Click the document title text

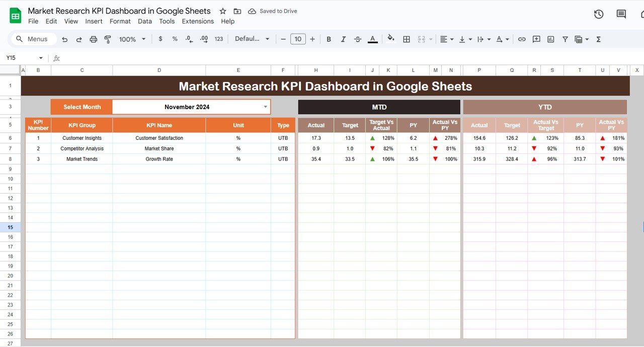119,11
